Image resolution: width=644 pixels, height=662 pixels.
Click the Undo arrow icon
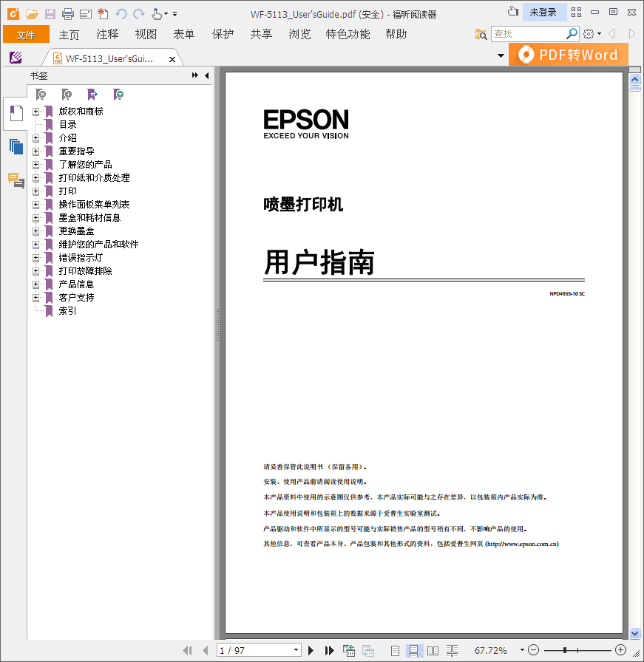click(x=121, y=14)
